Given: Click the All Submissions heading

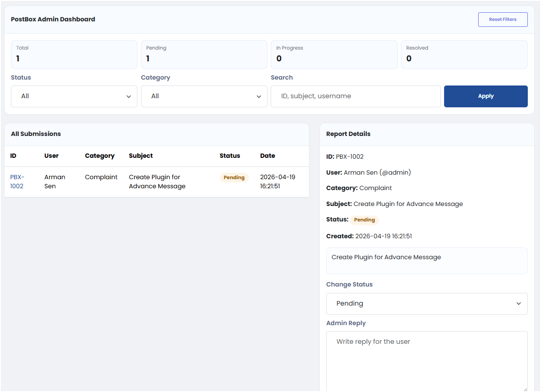Looking at the screenshot, I should pos(36,134).
